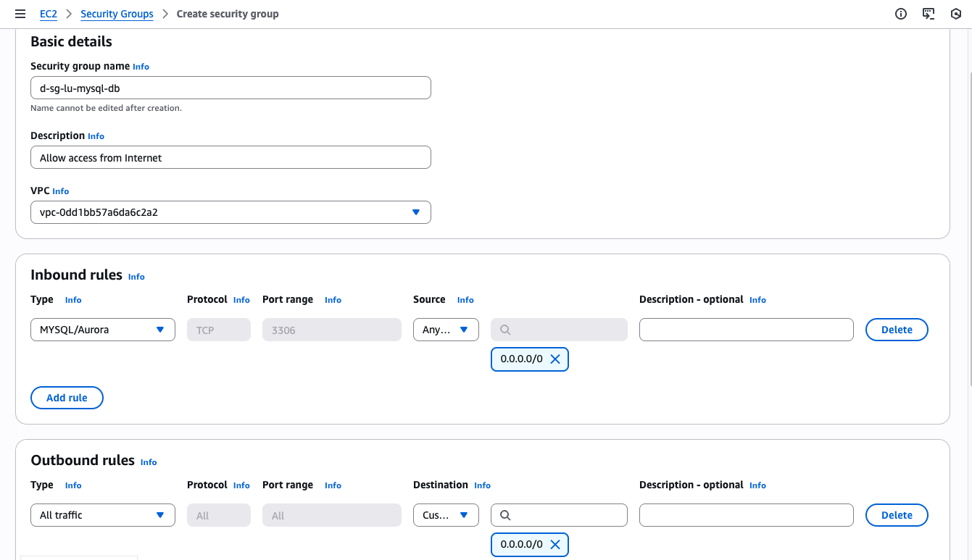Delete the All traffic outbound rule

click(x=897, y=515)
